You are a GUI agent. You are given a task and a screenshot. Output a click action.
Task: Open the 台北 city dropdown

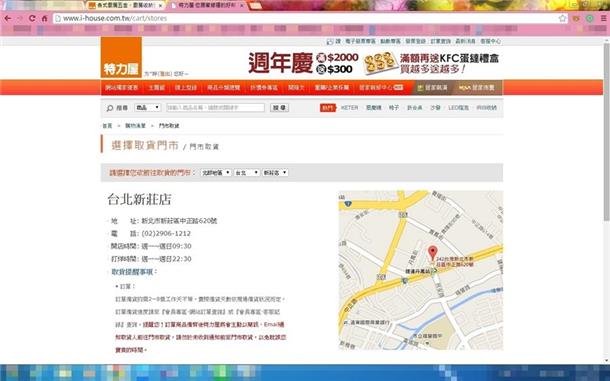pos(246,172)
